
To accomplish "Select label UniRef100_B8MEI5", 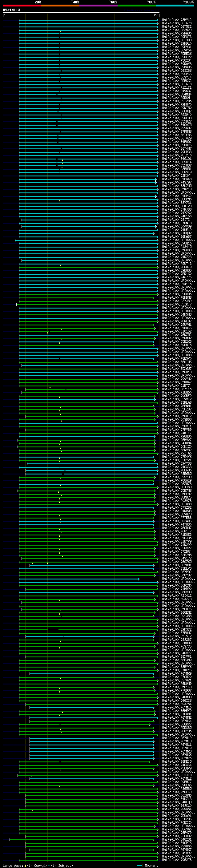I will 177,761.
